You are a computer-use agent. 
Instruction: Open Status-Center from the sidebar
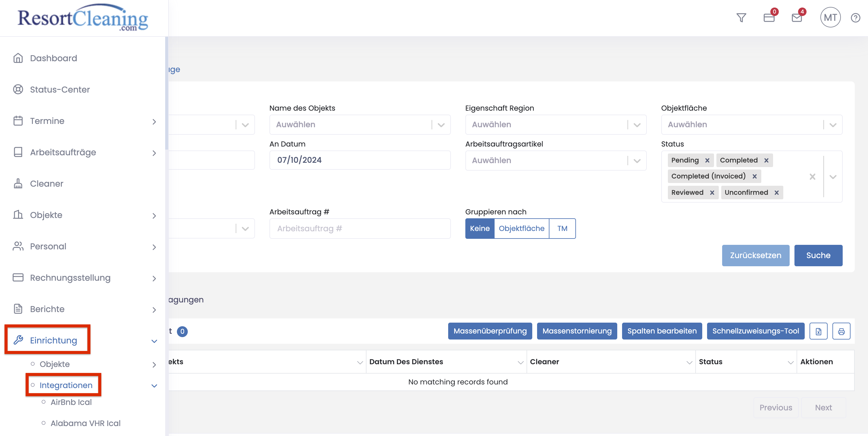[60, 89]
